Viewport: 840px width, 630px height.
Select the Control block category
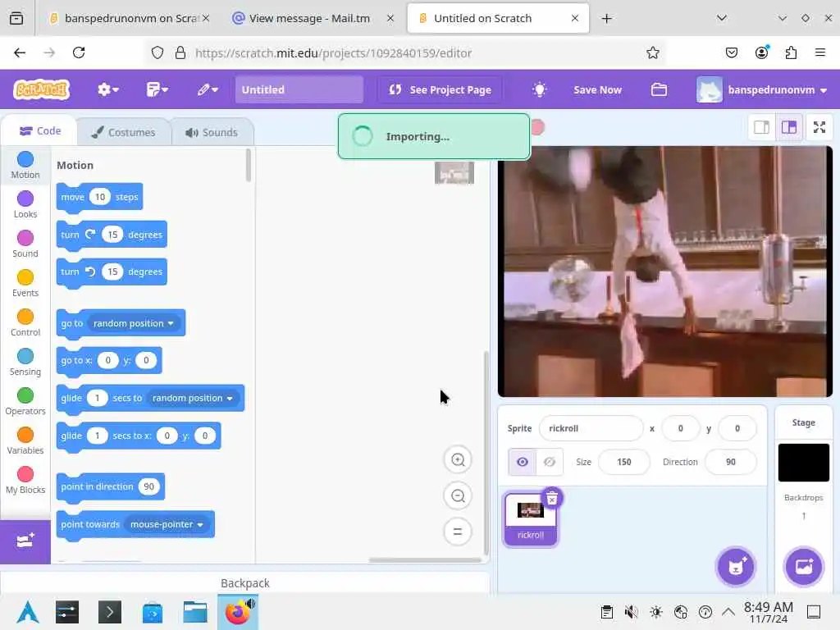pyautogui.click(x=25, y=322)
